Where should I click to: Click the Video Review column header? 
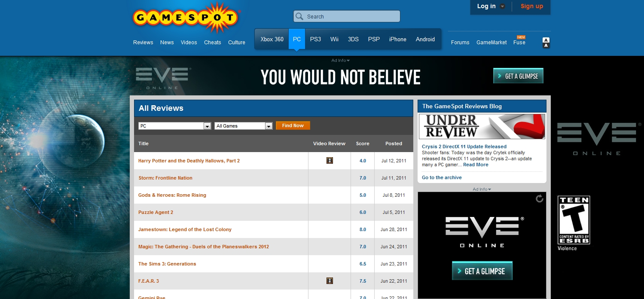click(329, 143)
